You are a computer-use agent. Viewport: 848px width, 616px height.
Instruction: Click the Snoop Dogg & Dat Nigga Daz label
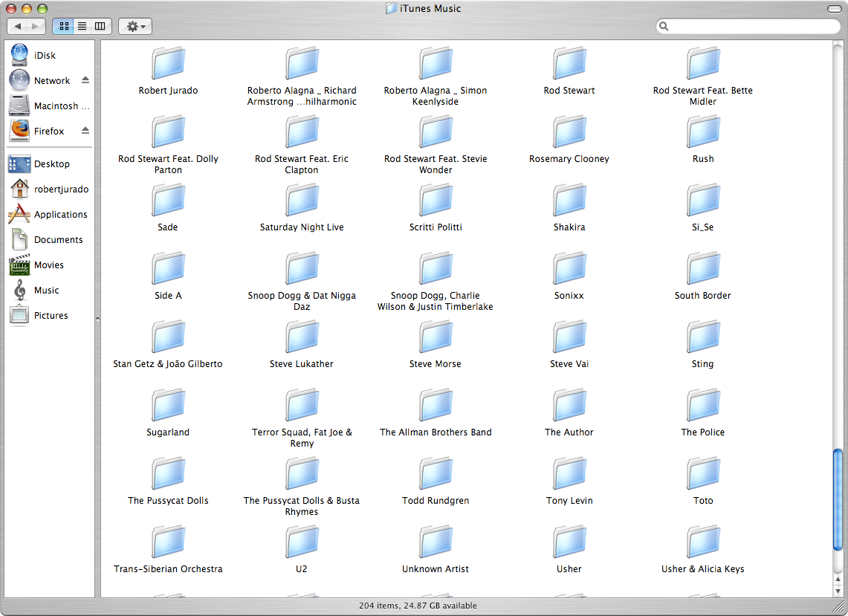tap(302, 301)
